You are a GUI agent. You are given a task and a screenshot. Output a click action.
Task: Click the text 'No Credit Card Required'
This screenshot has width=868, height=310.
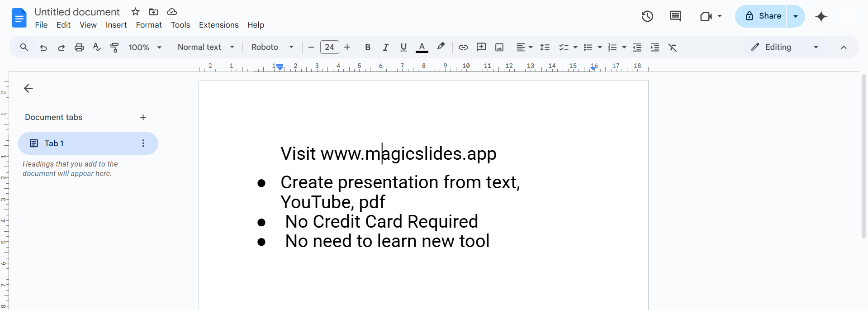[x=381, y=221]
